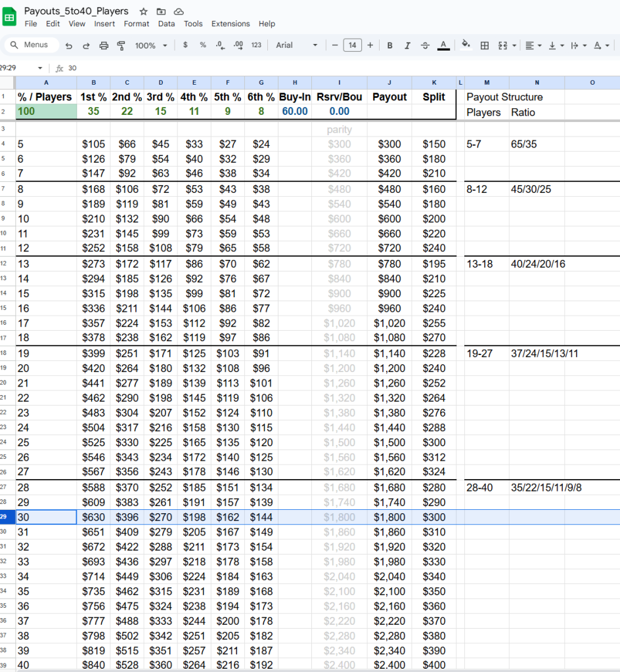Toggle bold formatting
The width and height of the screenshot is (620, 672).
pos(390,45)
